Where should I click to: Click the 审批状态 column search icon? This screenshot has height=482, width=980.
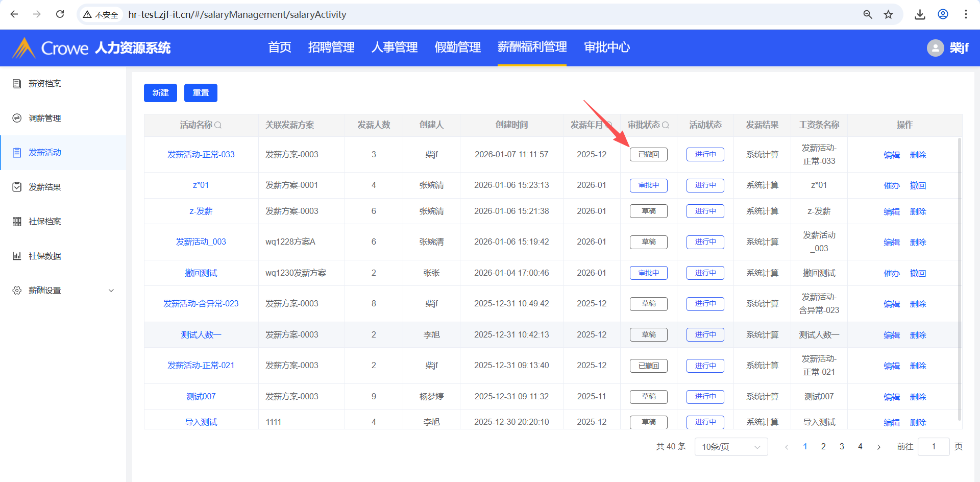666,125
